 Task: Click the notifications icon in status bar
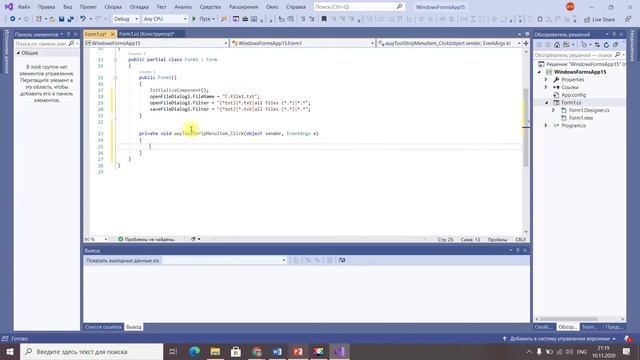[x=628, y=339]
